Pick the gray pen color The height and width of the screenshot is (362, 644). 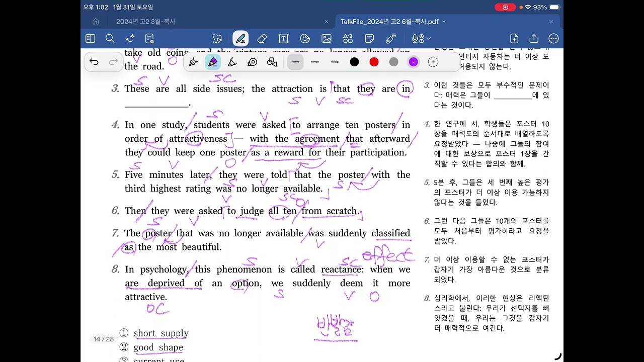tap(394, 62)
